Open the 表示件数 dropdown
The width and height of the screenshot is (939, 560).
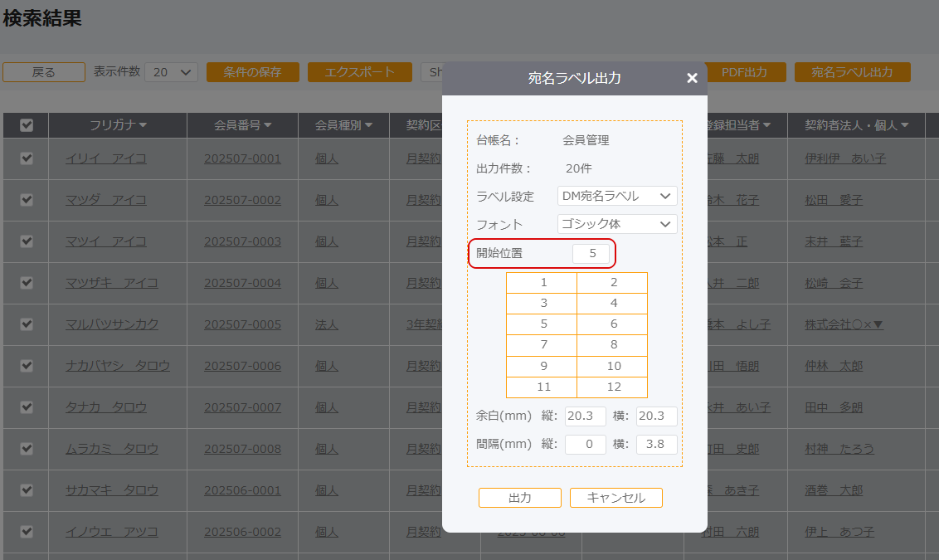tap(171, 72)
